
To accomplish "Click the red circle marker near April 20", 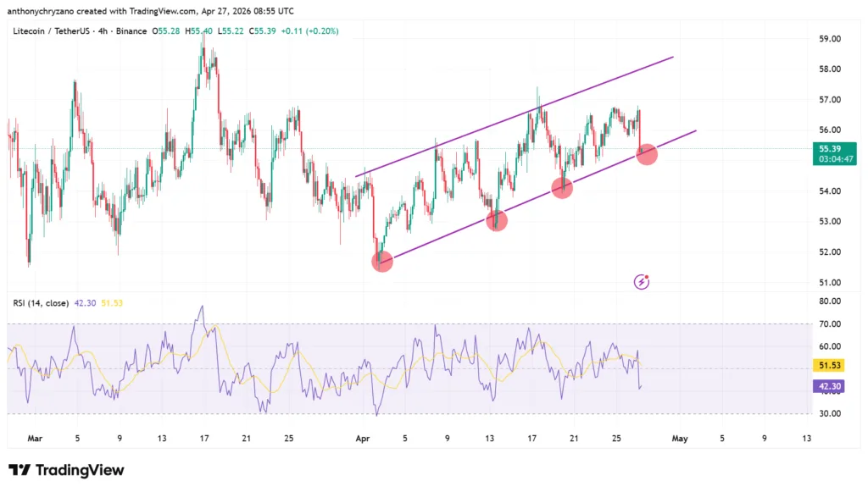I will 562,188.
